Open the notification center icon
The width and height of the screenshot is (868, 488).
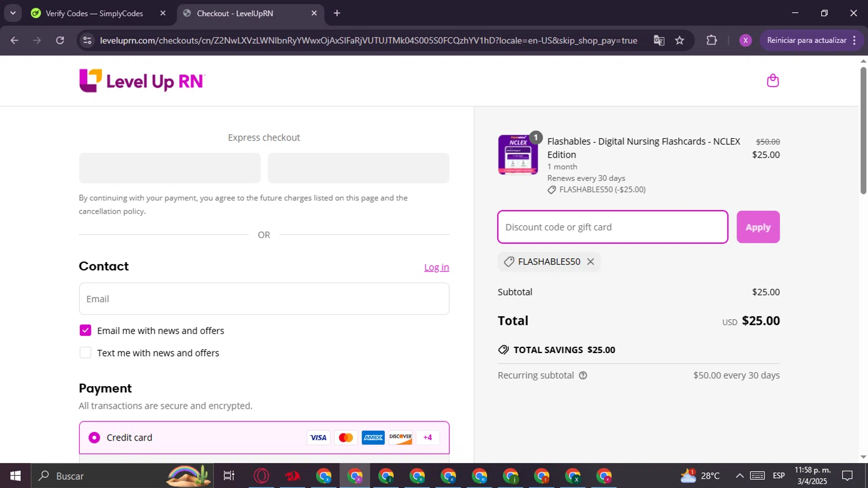848,476
